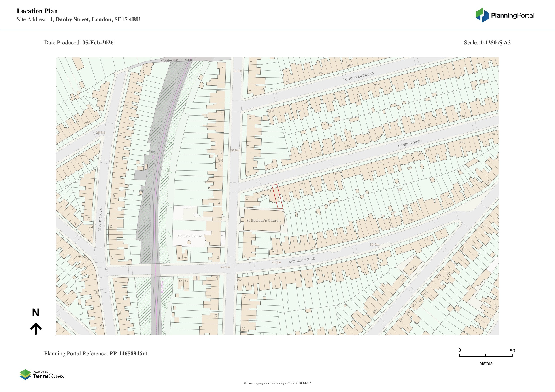Click the TerraQuest layered logo icon
Viewport: 555px width, 392px height.
[x=25, y=375]
